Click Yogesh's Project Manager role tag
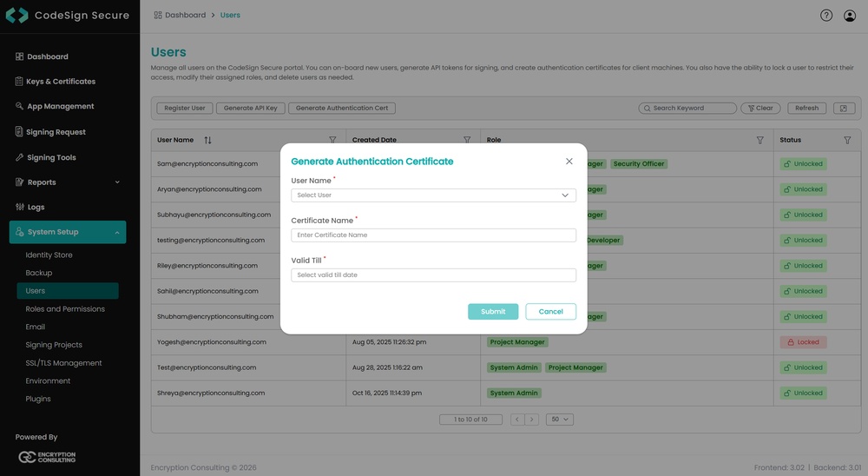This screenshot has height=476, width=868. [517, 342]
